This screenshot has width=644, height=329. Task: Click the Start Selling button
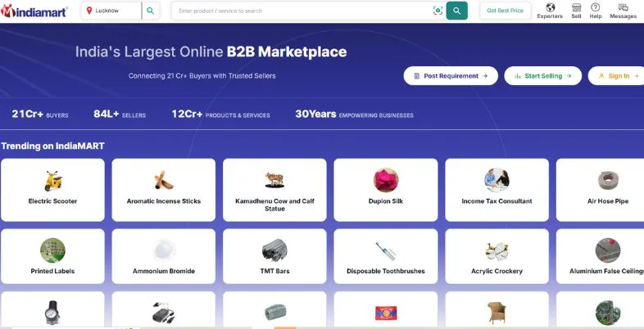click(x=543, y=76)
